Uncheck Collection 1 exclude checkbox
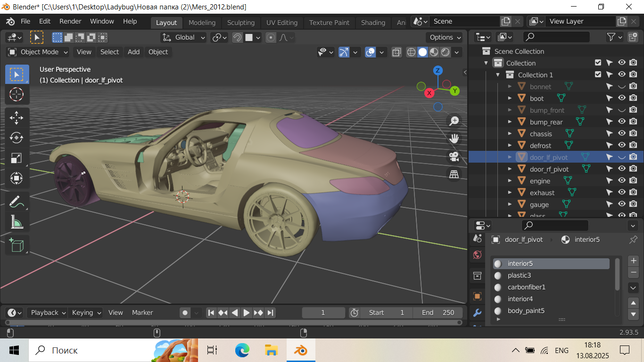The height and width of the screenshot is (362, 644). (x=598, y=74)
